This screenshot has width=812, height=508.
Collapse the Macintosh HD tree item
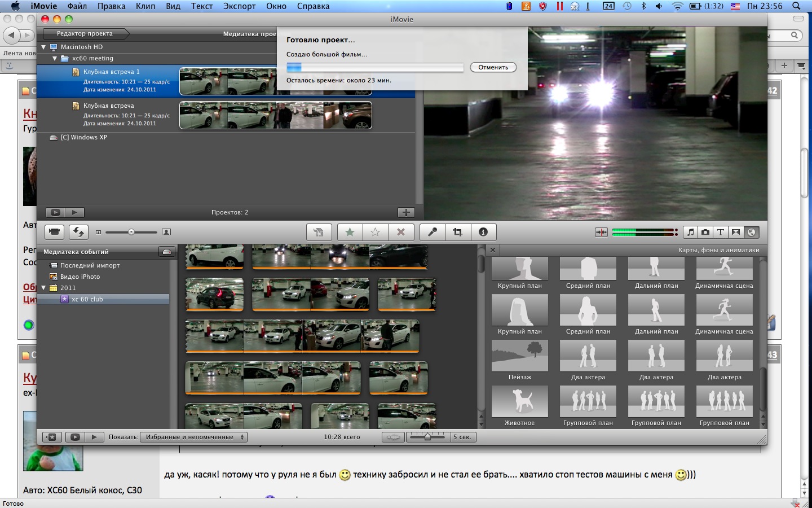click(x=44, y=47)
